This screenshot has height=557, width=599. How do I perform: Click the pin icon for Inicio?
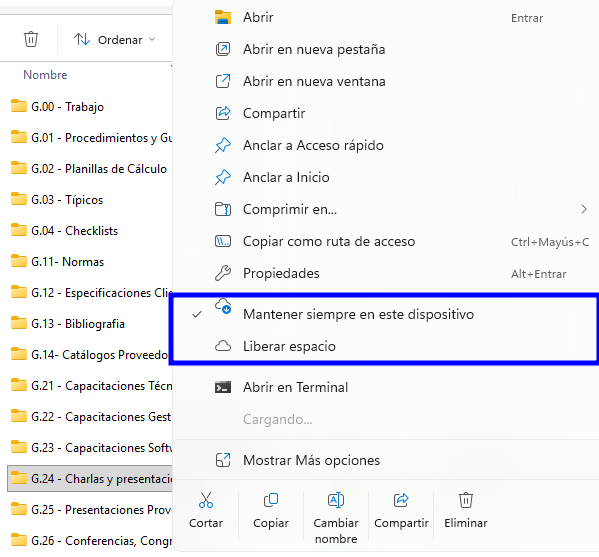(x=223, y=177)
